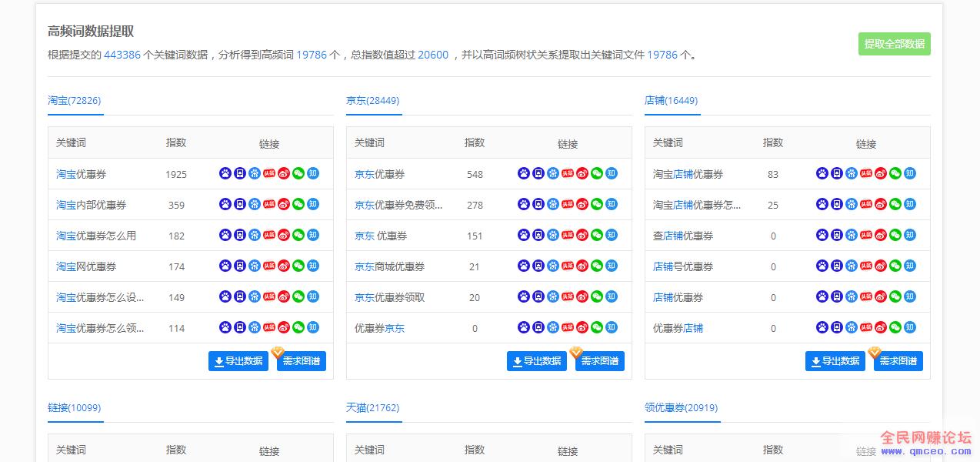The width and height of the screenshot is (980, 462).
Task: Open the Baidu paw icon for 淘宝店铺优惠券怎 row
Action: pos(822,204)
